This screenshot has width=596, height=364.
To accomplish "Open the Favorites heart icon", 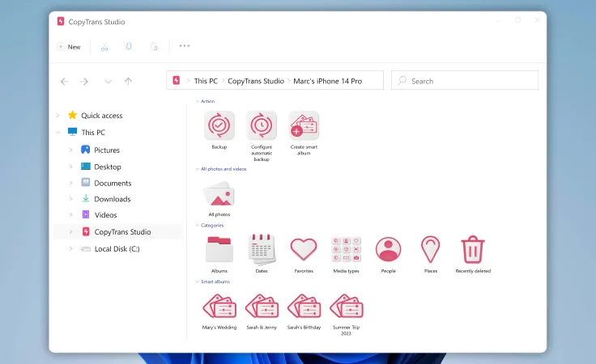I will pos(304,249).
